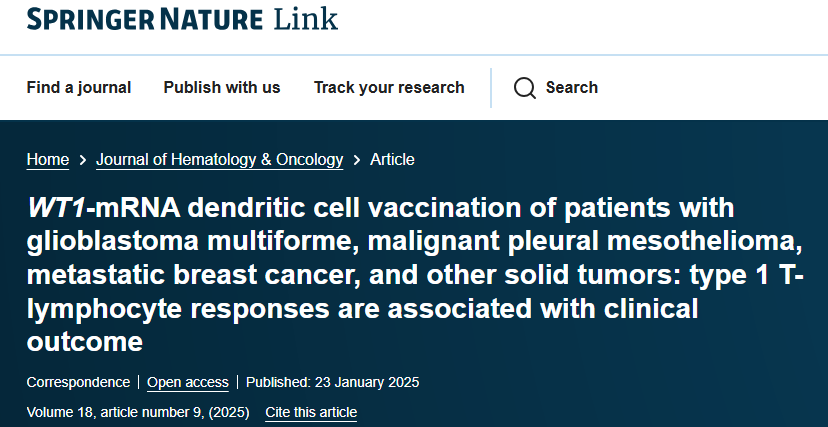Click the italic WT1 word in title
828x427 pixels.
[56, 208]
